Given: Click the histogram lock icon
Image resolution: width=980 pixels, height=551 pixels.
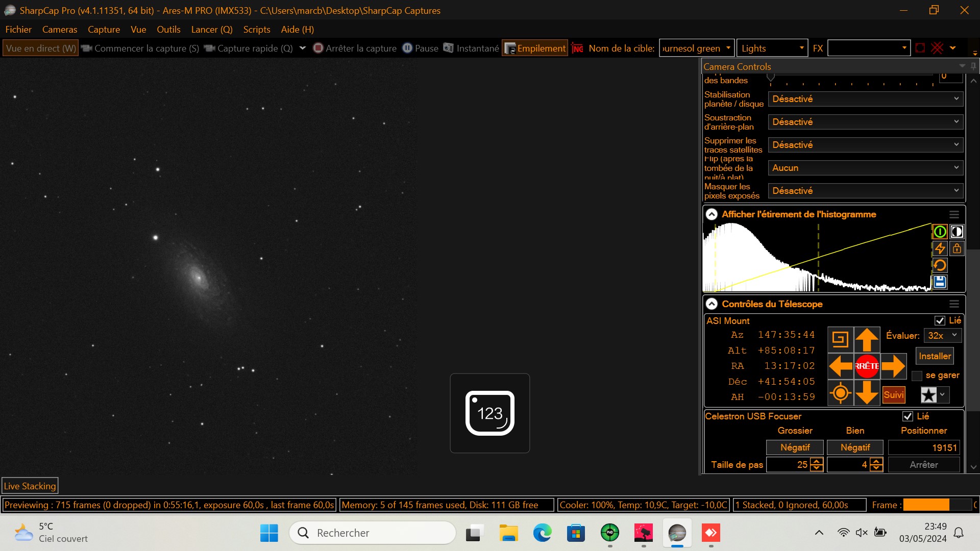Looking at the screenshot, I should point(957,248).
